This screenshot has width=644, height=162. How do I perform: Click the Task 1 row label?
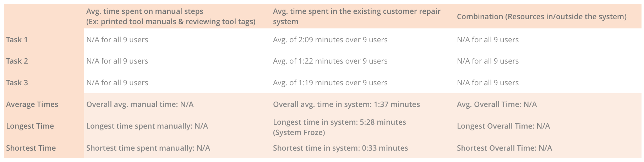(17, 40)
